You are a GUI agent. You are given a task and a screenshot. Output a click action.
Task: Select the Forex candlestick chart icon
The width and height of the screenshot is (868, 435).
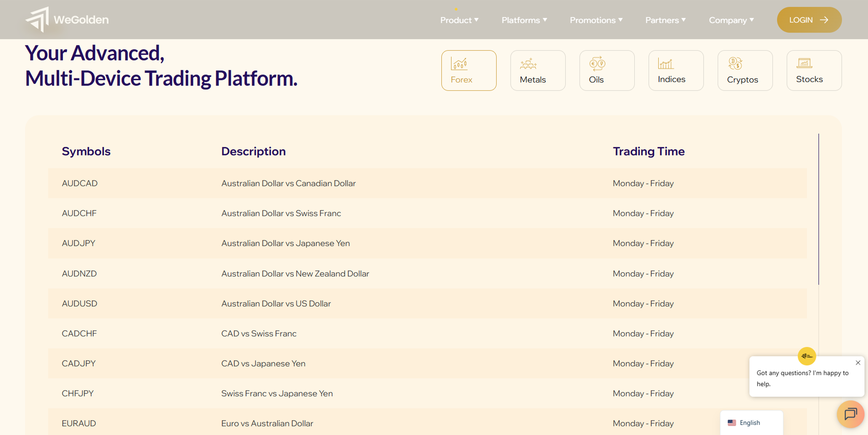click(459, 64)
